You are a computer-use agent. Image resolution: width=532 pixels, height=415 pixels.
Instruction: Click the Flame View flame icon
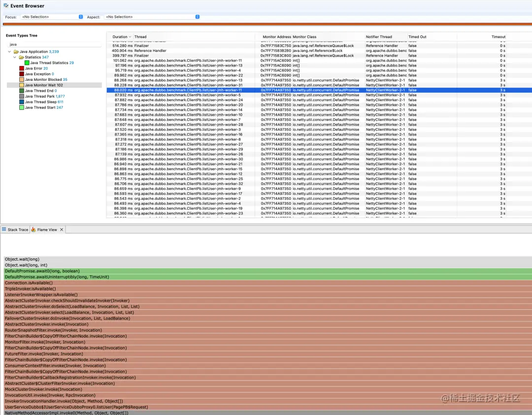[x=33, y=230]
